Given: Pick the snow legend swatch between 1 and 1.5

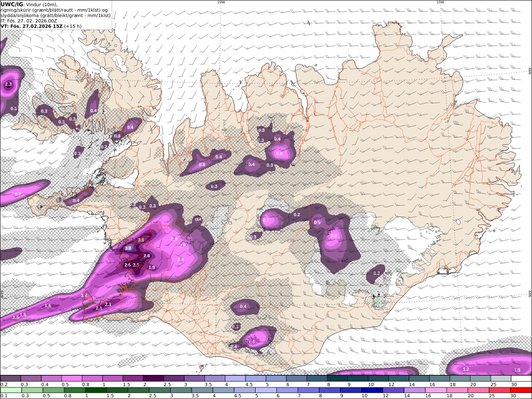Looking at the screenshot, I should tap(112, 379).
